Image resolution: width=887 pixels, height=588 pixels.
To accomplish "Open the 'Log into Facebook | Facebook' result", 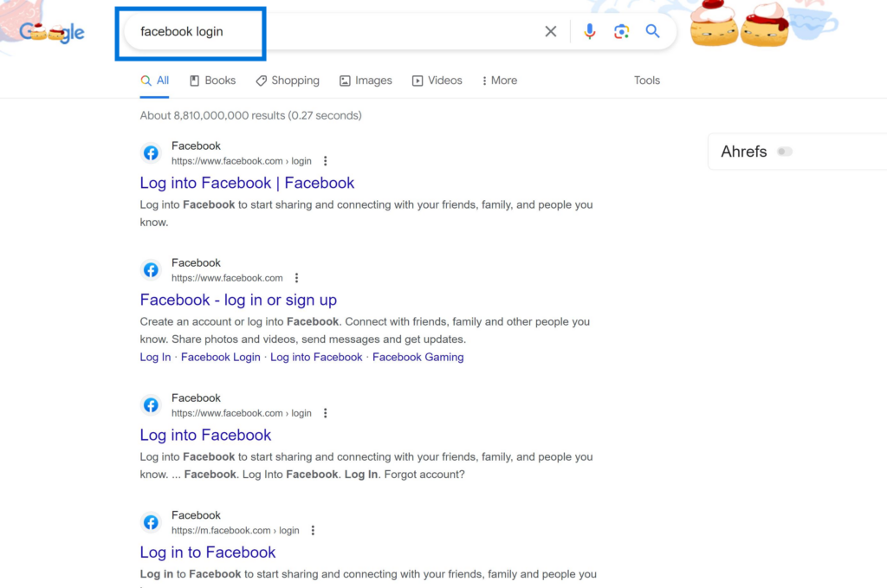I will [247, 183].
